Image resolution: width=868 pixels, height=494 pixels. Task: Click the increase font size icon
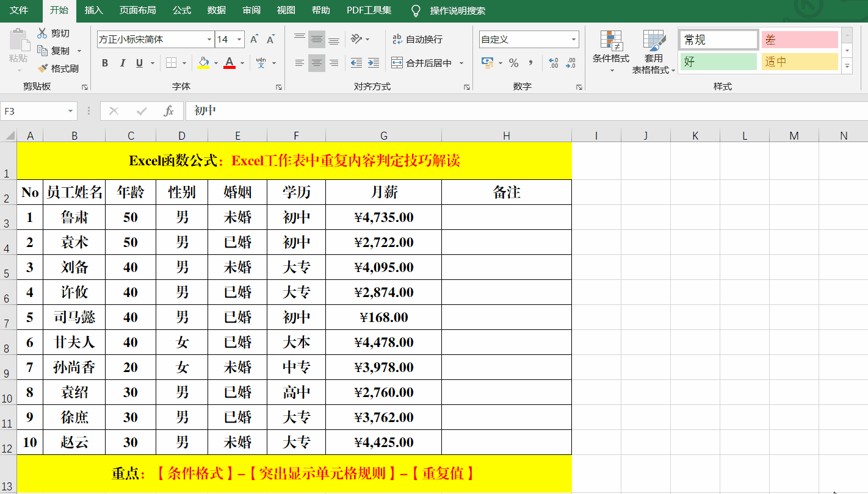255,39
